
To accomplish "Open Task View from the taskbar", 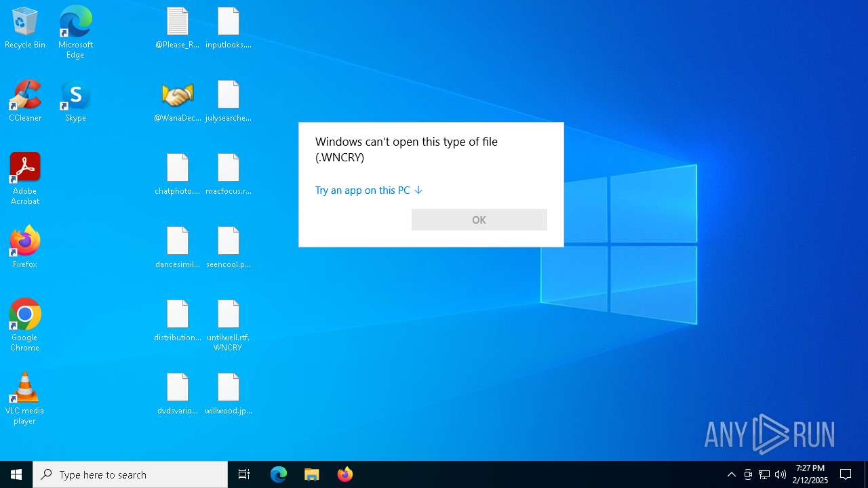I will pos(244,474).
